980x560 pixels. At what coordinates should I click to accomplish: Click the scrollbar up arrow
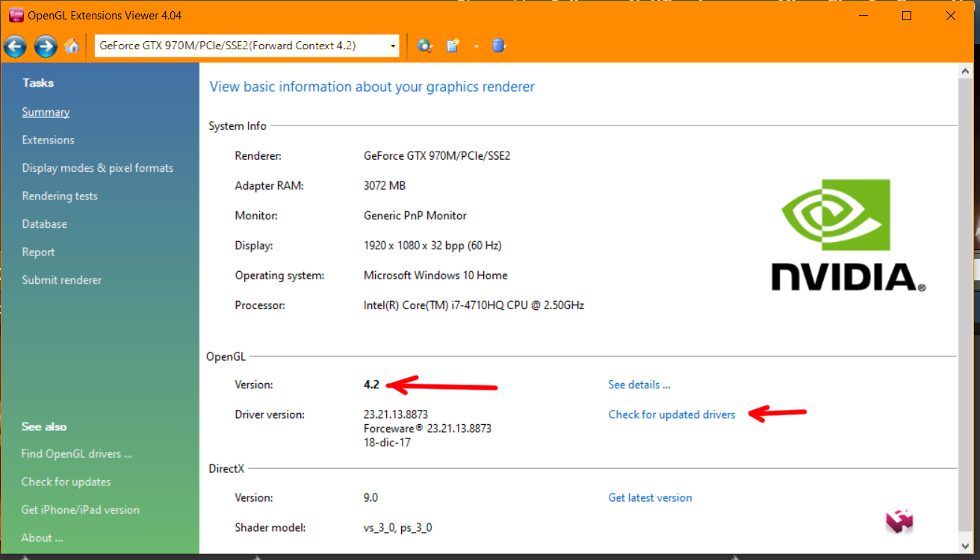(x=964, y=69)
